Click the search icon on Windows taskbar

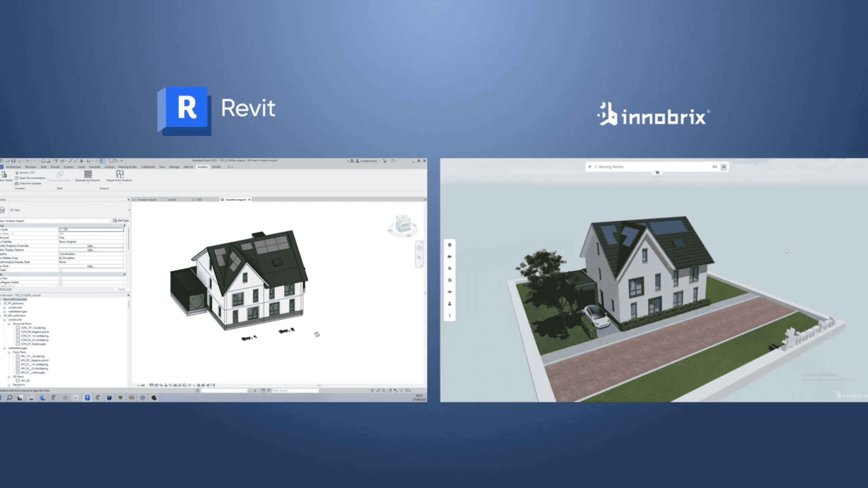[x=9, y=398]
